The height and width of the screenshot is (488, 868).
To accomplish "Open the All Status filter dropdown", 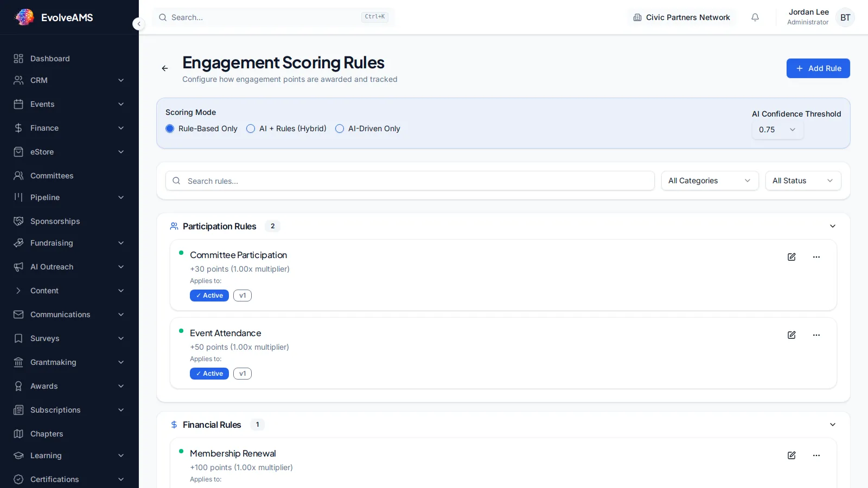I will [x=803, y=181].
